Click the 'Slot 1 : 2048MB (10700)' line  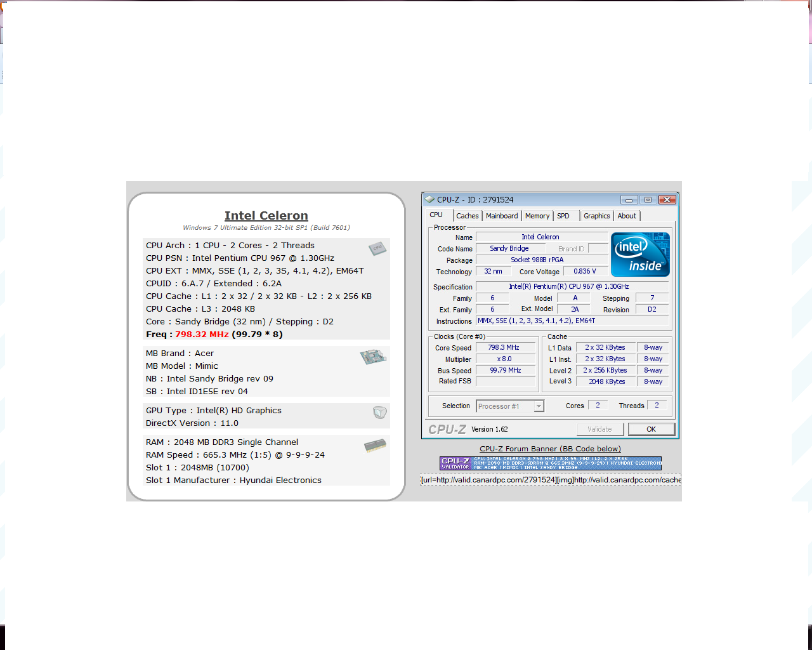click(197, 468)
